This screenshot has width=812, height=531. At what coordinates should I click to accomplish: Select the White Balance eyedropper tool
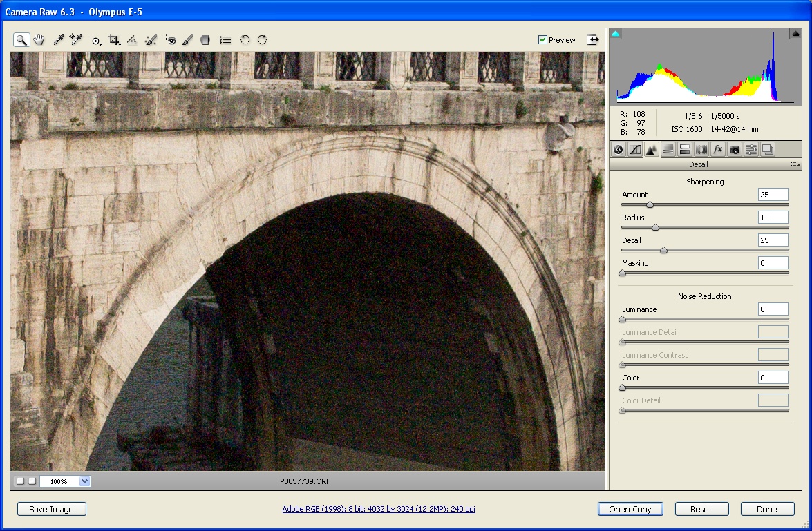point(59,40)
